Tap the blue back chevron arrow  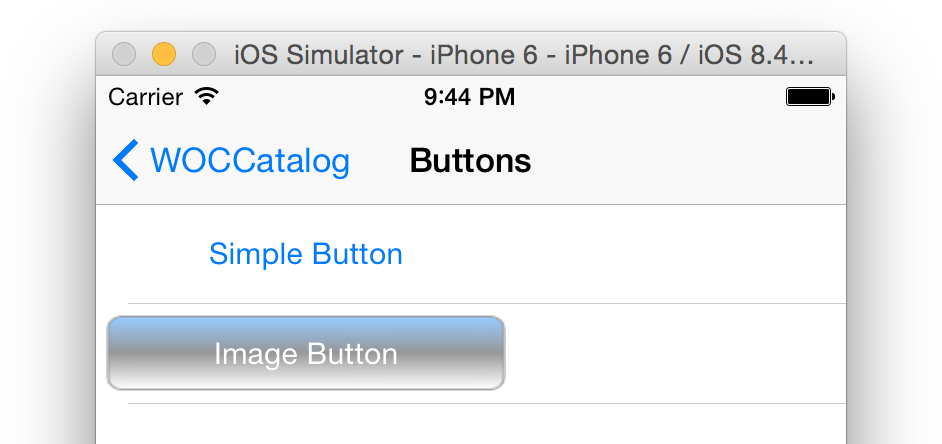coord(126,161)
